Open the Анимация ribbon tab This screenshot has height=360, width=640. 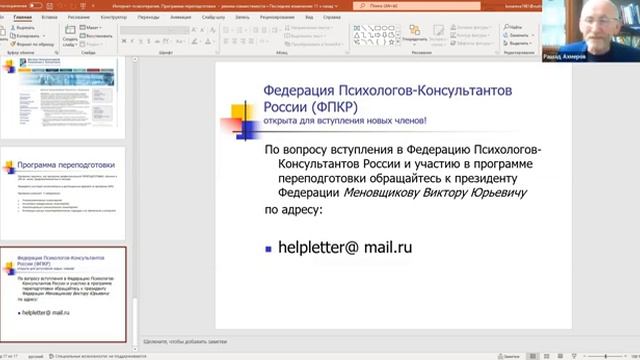pos(180,17)
